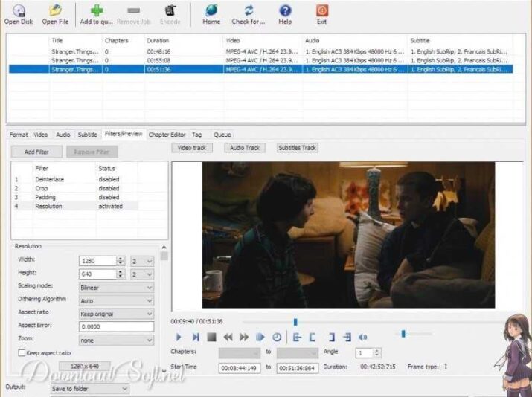This screenshot has width=532, height=397.
Task: Expand the Output Save to folder dropdown
Action: pyautogui.click(x=90, y=389)
